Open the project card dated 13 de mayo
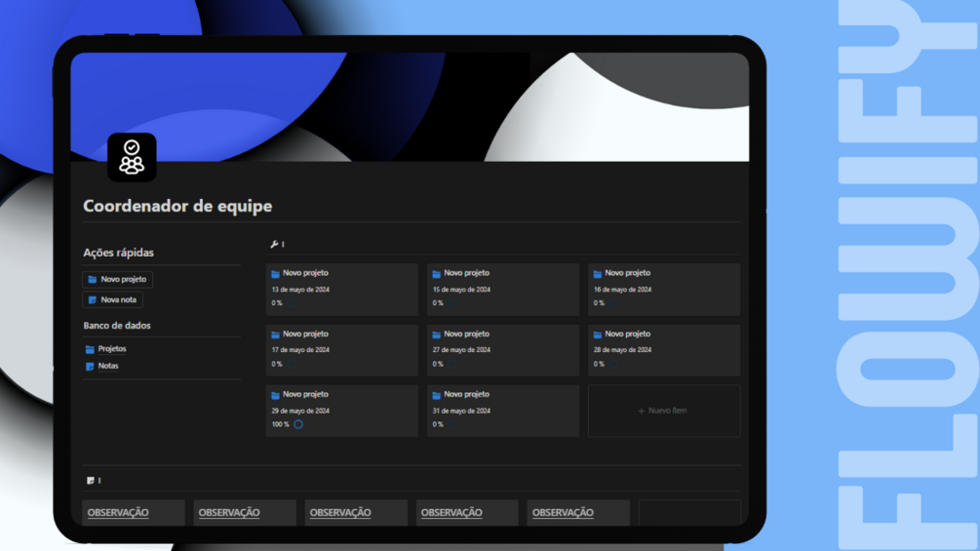Viewport: 980px width, 551px height. click(342, 290)
